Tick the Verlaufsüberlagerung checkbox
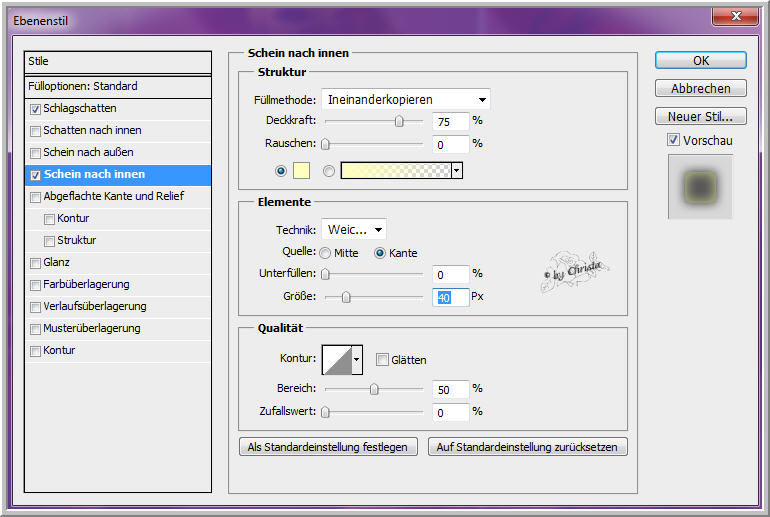770x517 pixels. pos(35,307)
